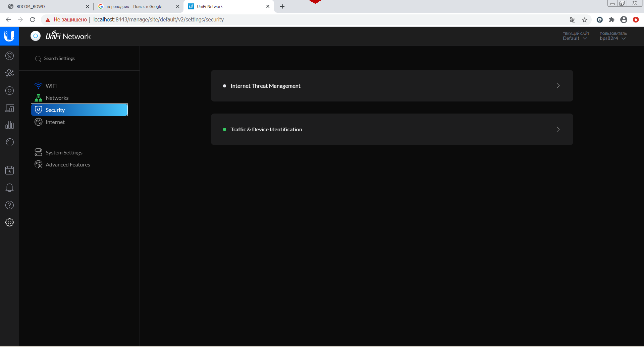Open the Chrome profile avatar icon
The image size is (644, 347).
[624, 20]
